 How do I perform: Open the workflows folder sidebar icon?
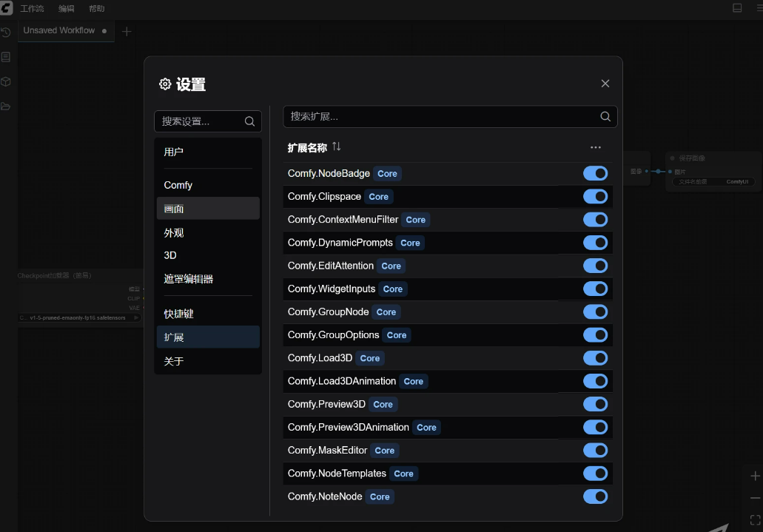click(6, 107)
